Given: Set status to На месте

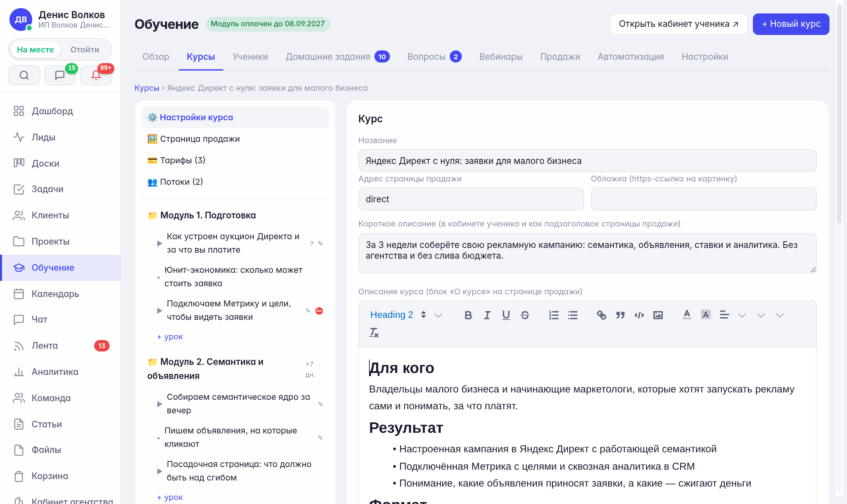Looking at the screenshot, I should coord(35,50).
